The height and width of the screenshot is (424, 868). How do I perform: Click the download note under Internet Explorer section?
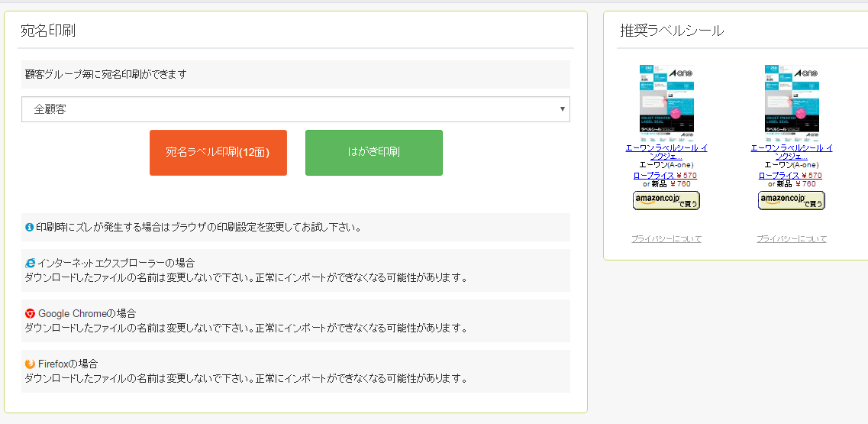pos(247,277)
